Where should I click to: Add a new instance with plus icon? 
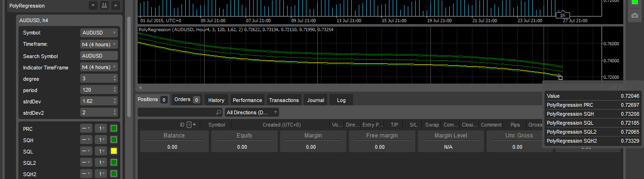coord(116,6)
